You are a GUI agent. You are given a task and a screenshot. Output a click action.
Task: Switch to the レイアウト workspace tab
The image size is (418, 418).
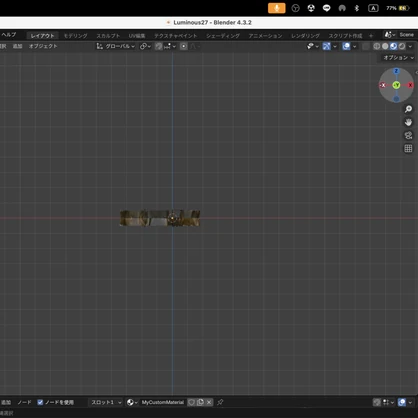tap(42, 35)
